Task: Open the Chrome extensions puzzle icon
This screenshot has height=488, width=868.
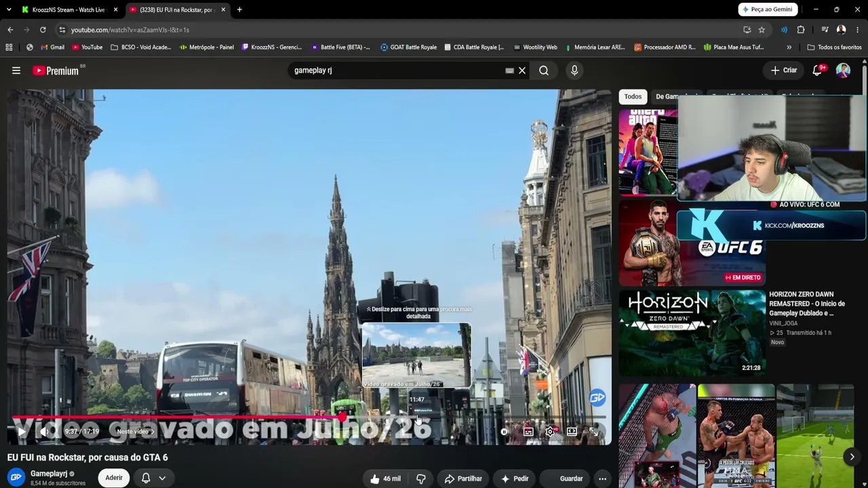Action: pos(801,30)
